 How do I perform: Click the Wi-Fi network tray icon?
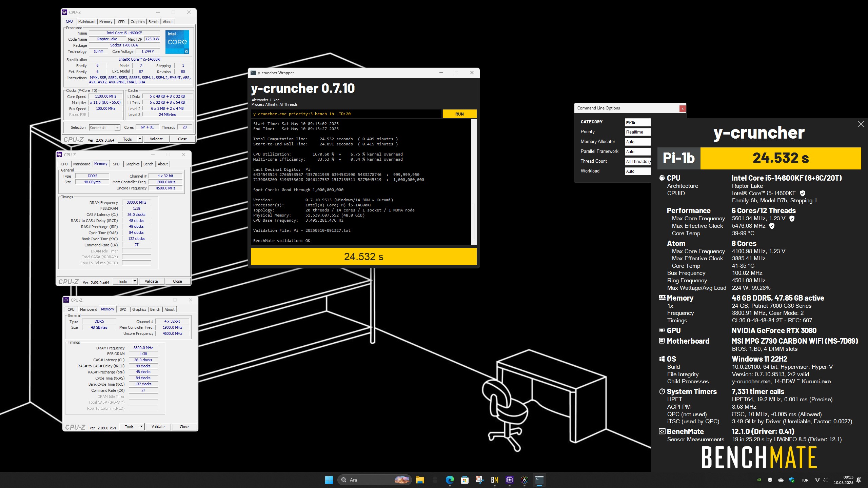tap(817, 480)
